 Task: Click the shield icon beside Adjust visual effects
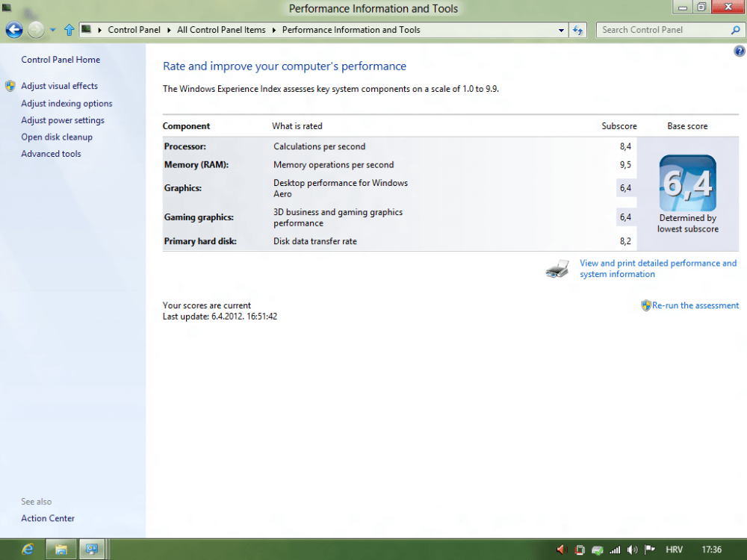pos(10,86)
